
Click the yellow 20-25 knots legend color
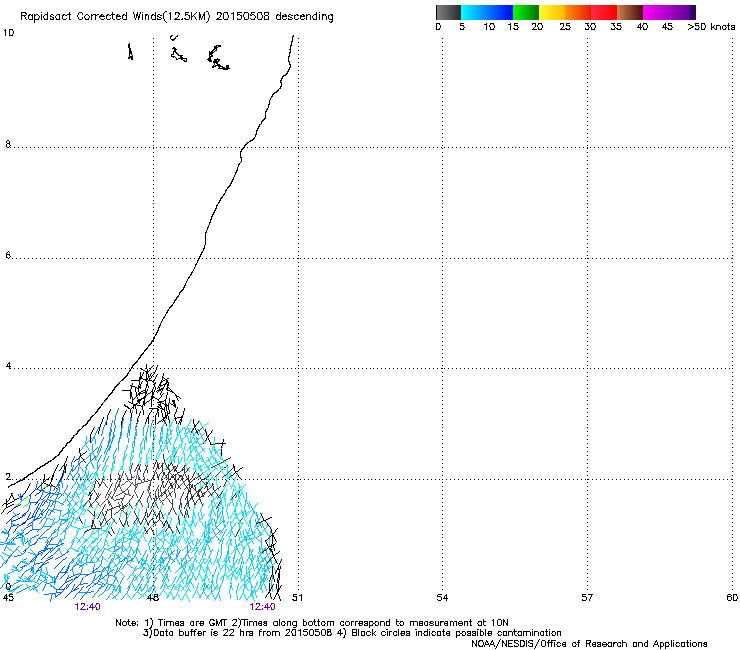[552, 12]
